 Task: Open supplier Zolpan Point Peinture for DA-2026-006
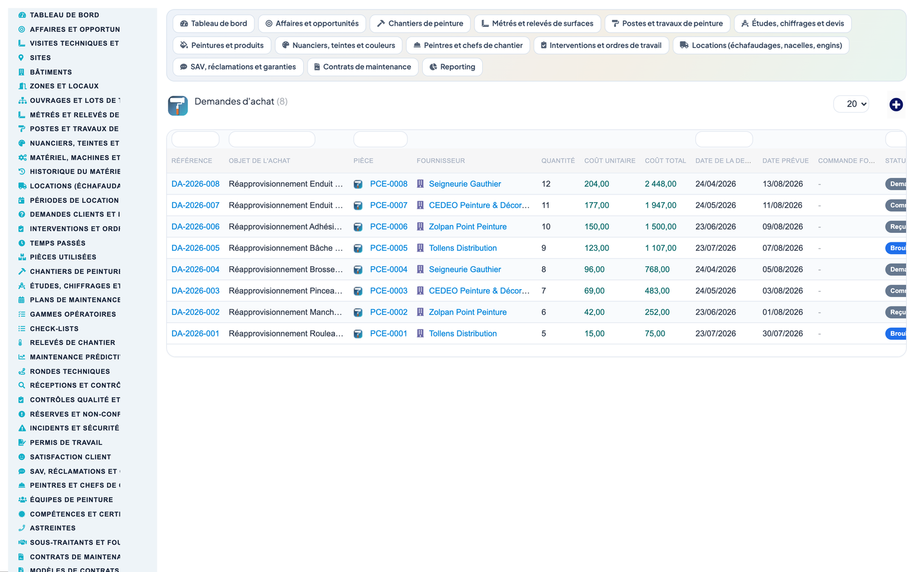467,226
